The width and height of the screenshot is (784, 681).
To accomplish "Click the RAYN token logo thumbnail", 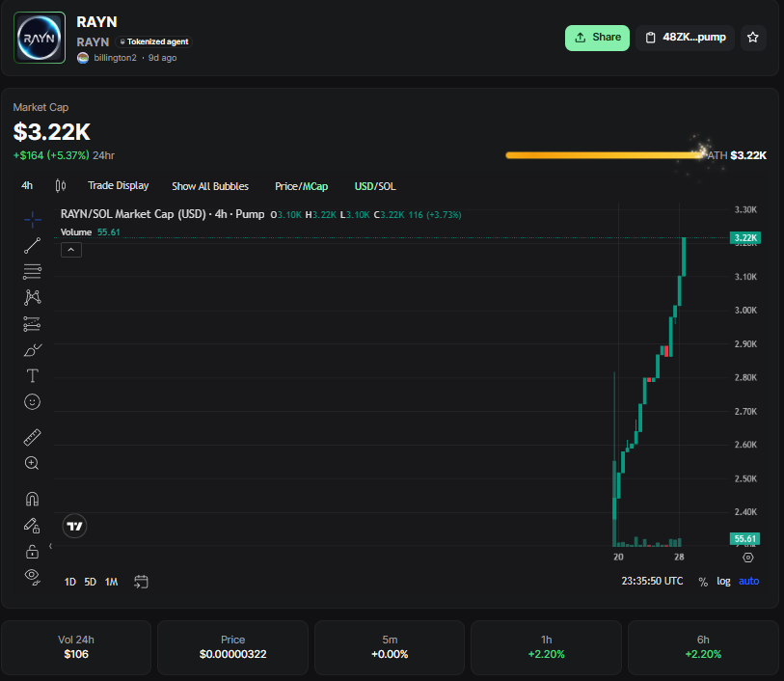I will (40, 38).
